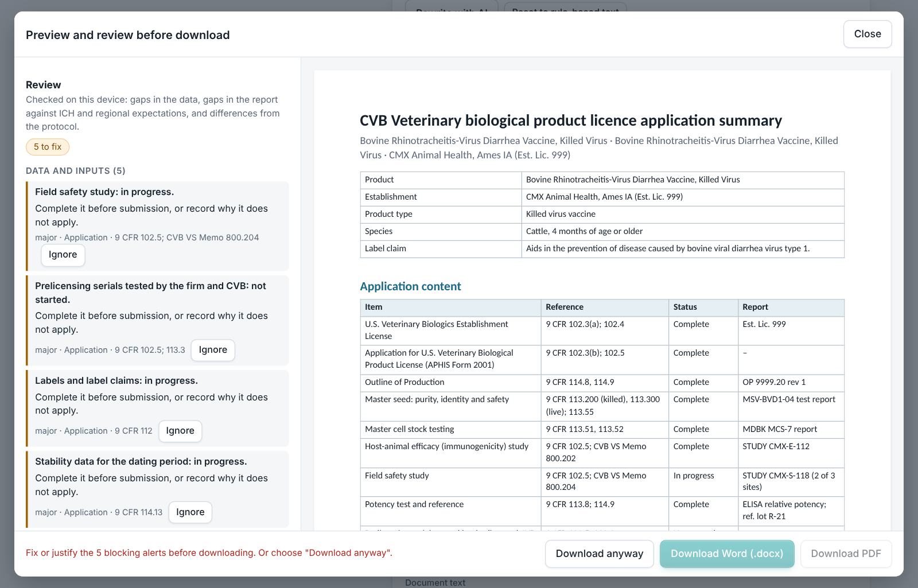Click the 'Item' column header
This screenshot has width=918, height=588.
click(450, 307)
